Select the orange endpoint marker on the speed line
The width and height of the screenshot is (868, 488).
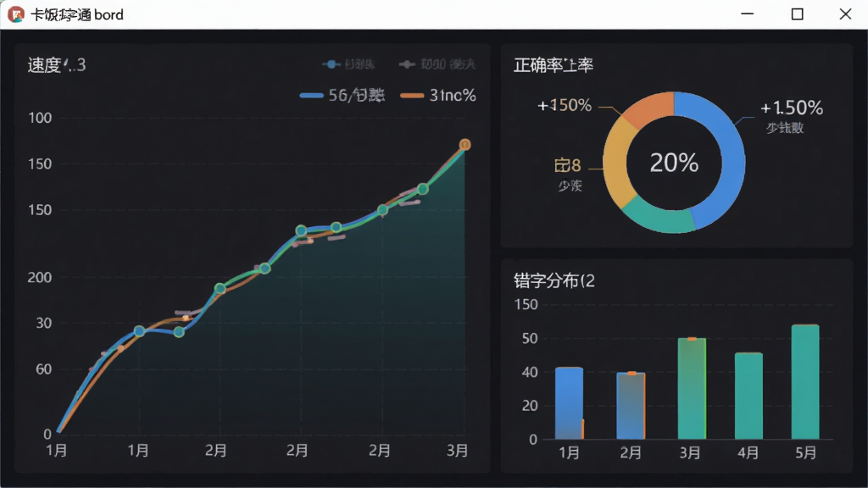(x=465, y=144)
